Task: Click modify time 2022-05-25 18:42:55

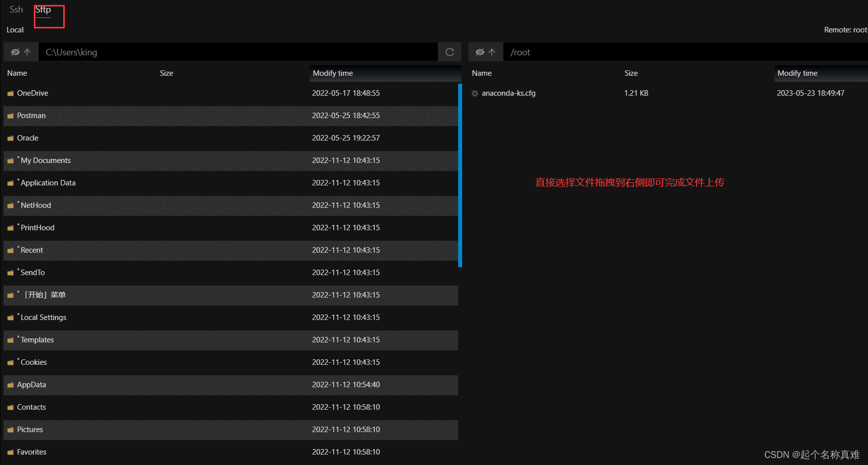Action: pyautogui.click(x=346, y=116)
